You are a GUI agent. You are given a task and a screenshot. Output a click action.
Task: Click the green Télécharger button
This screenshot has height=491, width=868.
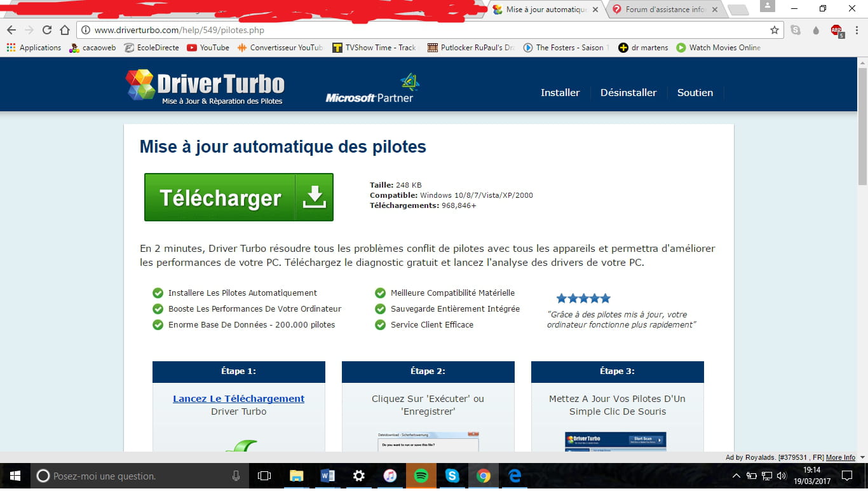point(239,197)
